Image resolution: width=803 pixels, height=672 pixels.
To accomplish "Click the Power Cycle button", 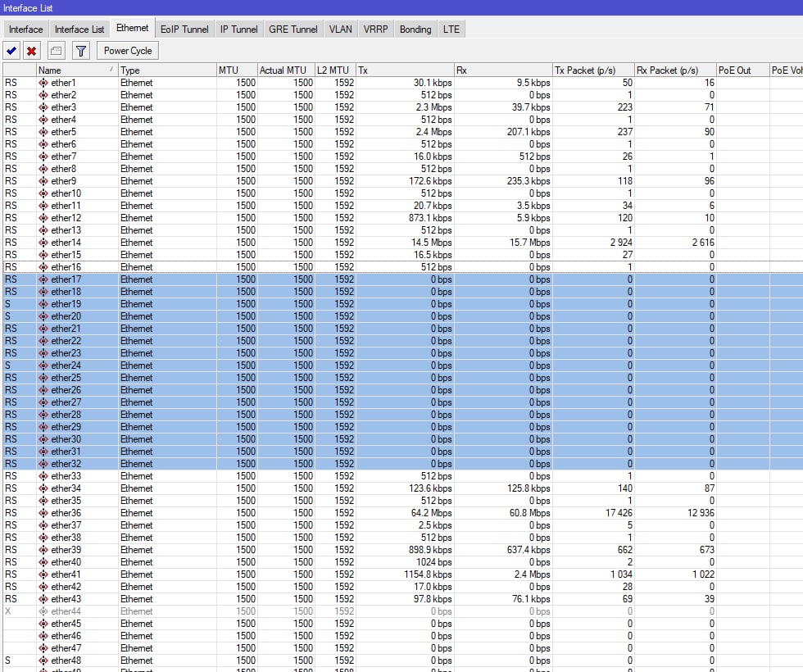I will pos(128,51).
